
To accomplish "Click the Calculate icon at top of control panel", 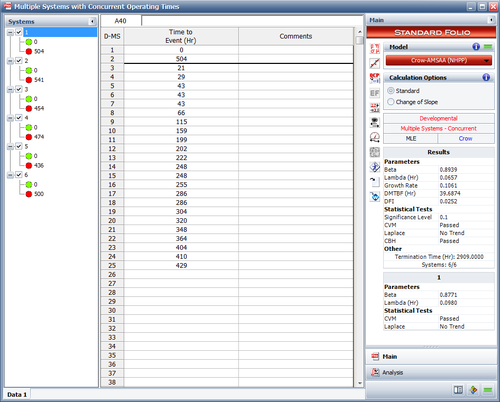I will [x=375, y=49].
